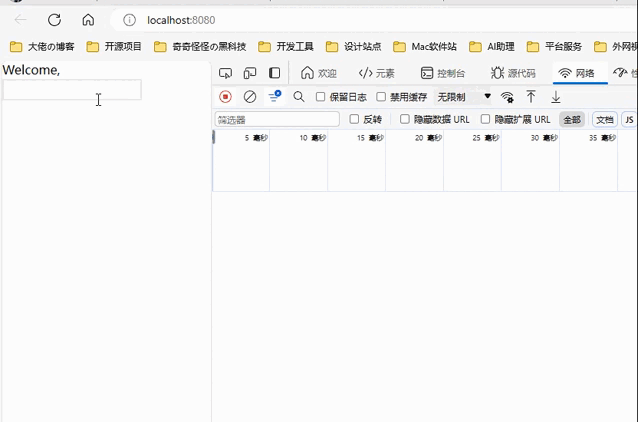Clear the network log
Viewport: 638px width, 422px height.
coord(250,97)
